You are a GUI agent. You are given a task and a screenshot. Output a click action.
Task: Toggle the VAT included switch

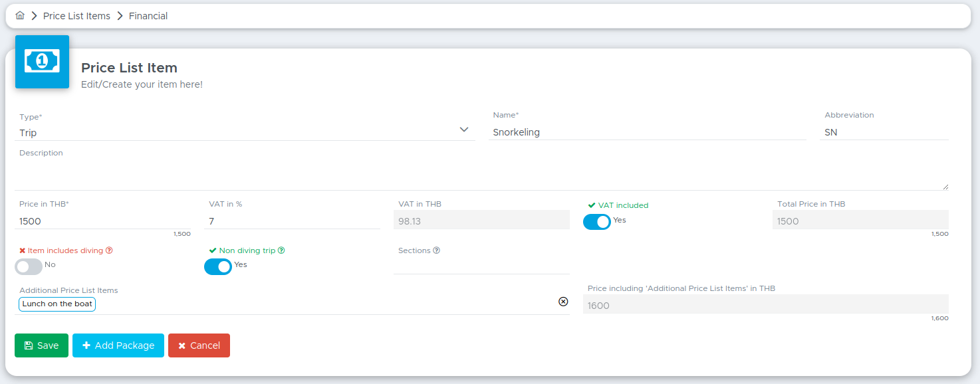596,221
